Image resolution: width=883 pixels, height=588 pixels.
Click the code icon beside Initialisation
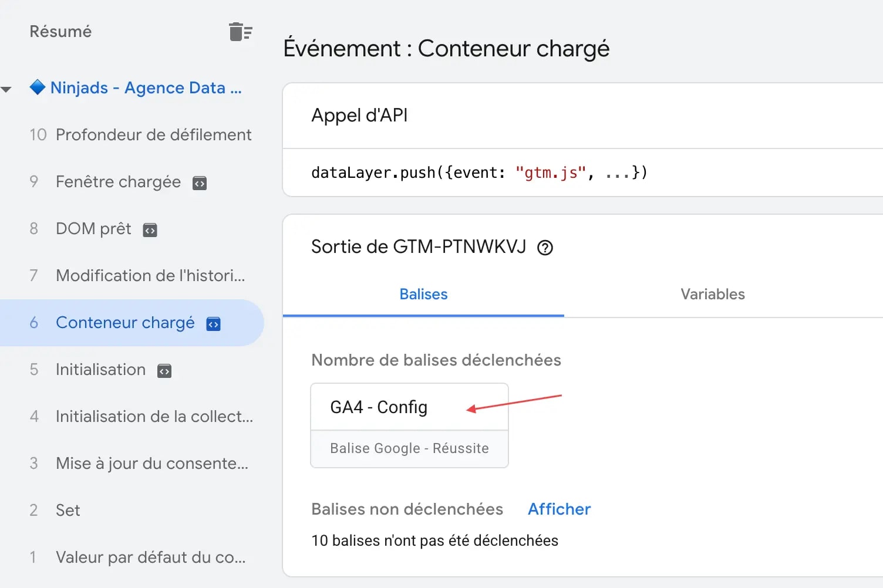(x=165, y=370)
